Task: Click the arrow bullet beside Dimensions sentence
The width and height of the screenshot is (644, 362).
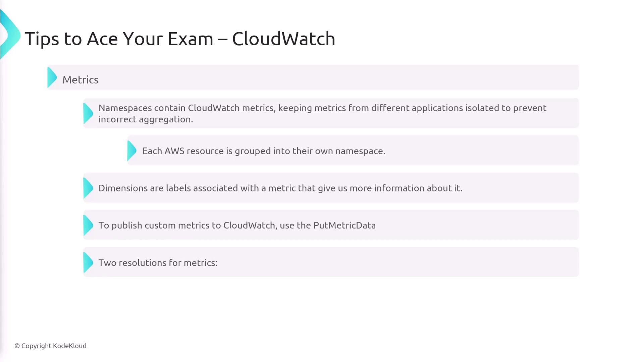Action: 88,188
